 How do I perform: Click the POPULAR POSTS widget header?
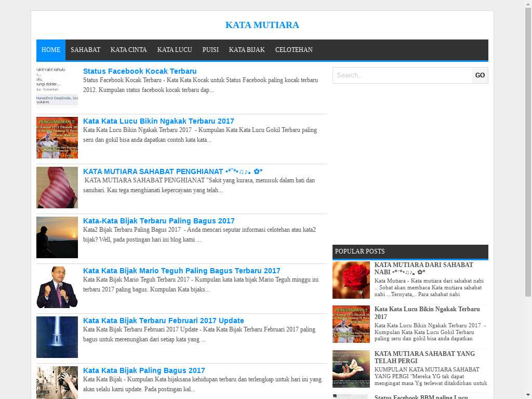click(410, 251)
